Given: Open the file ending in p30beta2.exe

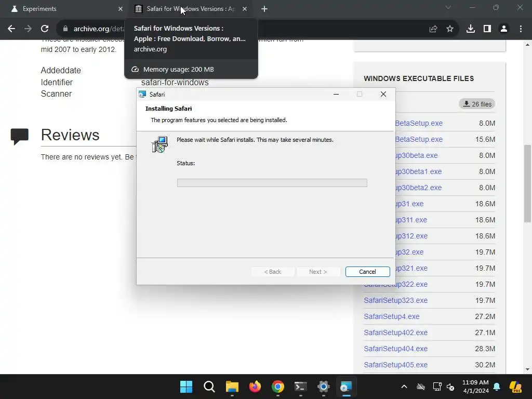Looking at the screenshot, I should coord(418,188).
